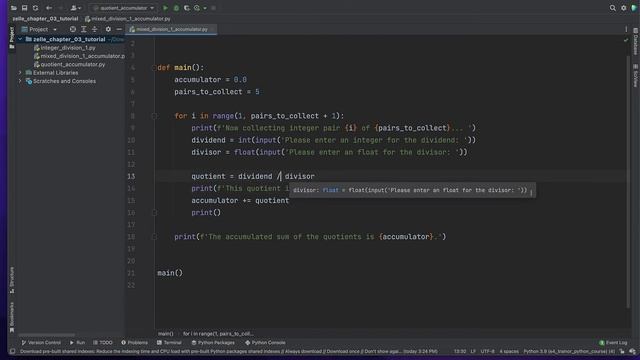Click the for i in range breadcrumb

click(x=218, y=334)
